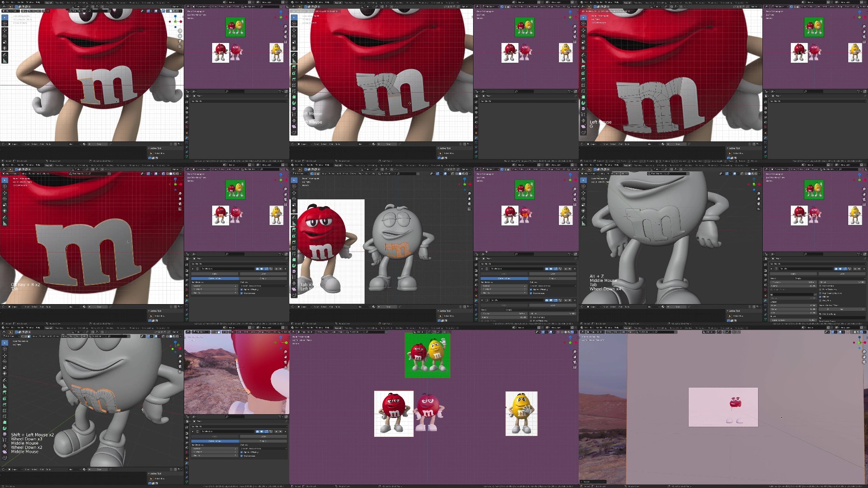Viewport: 868px width, 488px height.
Task: Select the Rotate tool in the top-left frame toolbar
Action: click(5, 36)
